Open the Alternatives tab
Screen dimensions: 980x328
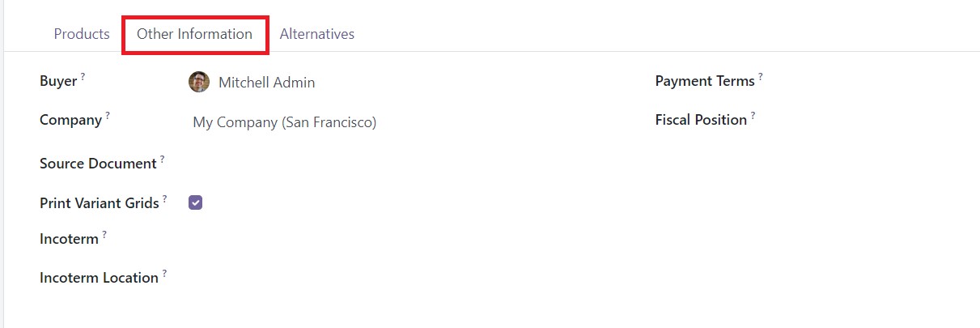317,34
